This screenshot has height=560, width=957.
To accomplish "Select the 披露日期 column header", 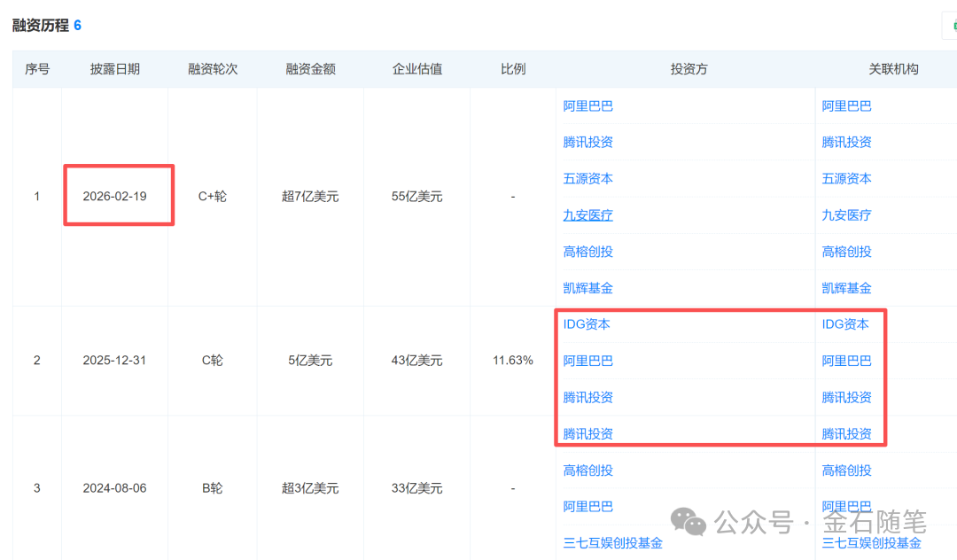I will pos(114,69).
